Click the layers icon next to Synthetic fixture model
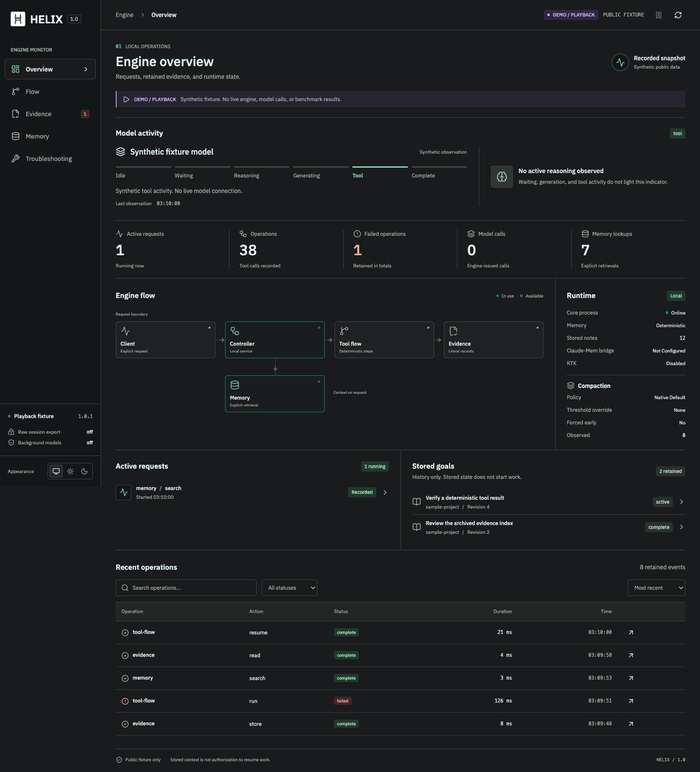 (121, 152)
